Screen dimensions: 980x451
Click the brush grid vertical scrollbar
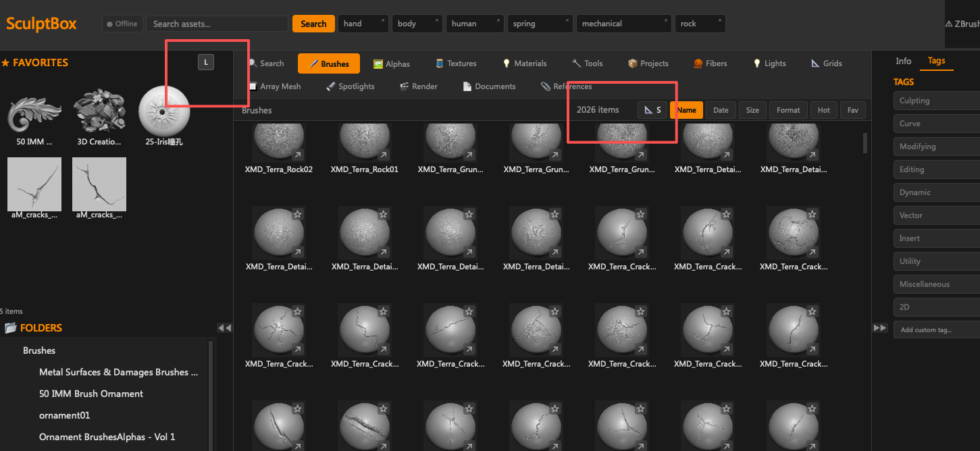865,143
